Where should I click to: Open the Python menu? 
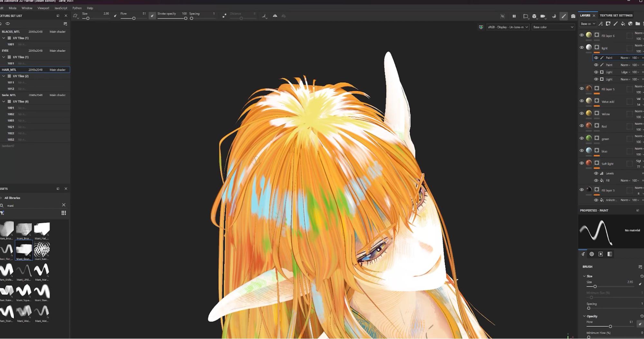click(77, 8)
